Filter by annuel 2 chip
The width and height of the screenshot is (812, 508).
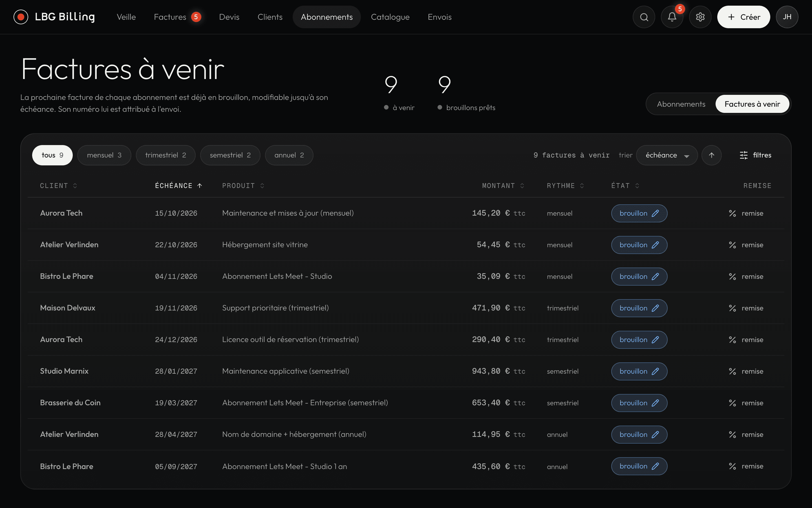click(289, 155)
